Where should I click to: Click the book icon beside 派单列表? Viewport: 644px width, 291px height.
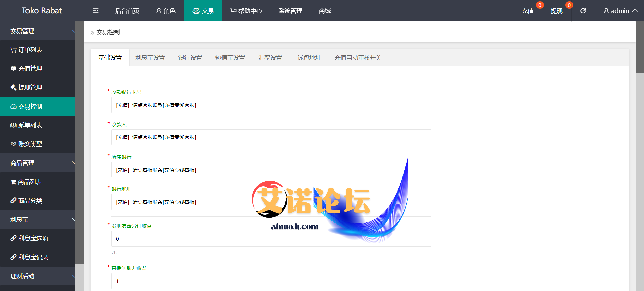click(13, 125)
